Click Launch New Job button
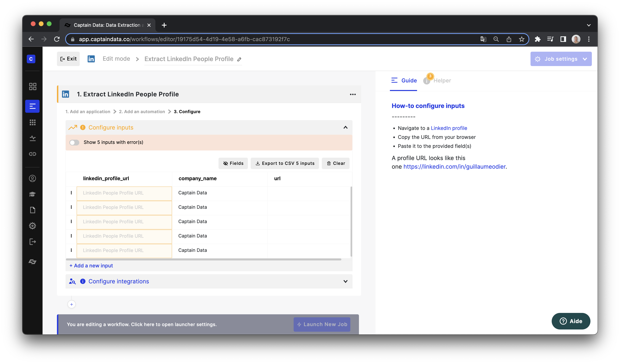Screen dimensions: 620x364 pos(322,324)
